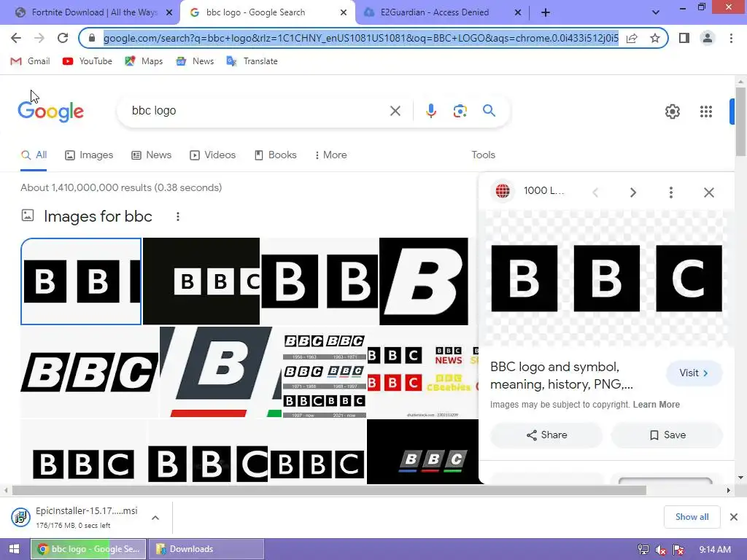Open the network tray icon
The image size is (747, 560).
(643, 550)
